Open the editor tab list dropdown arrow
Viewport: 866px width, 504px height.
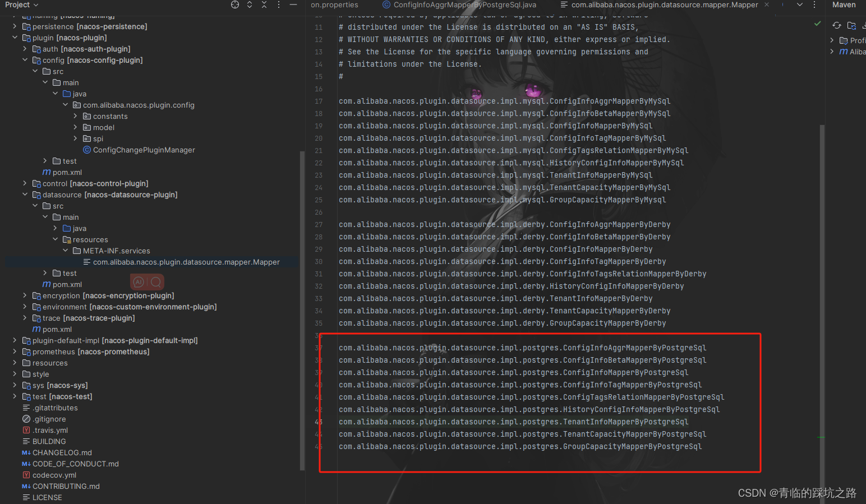pos(800,4)
